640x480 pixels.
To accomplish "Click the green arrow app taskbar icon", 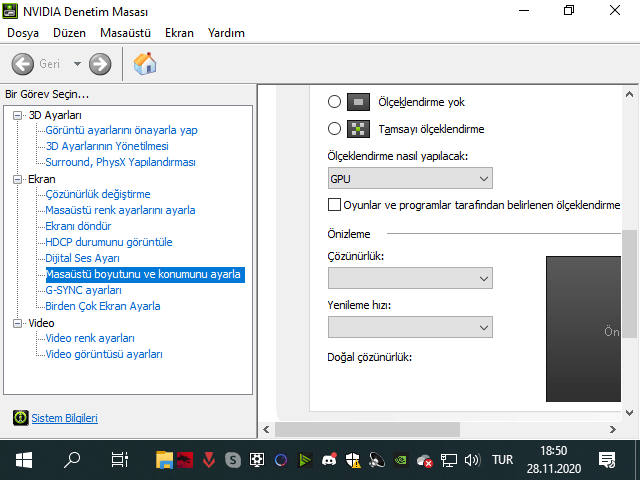I will [x=305, y=460].
